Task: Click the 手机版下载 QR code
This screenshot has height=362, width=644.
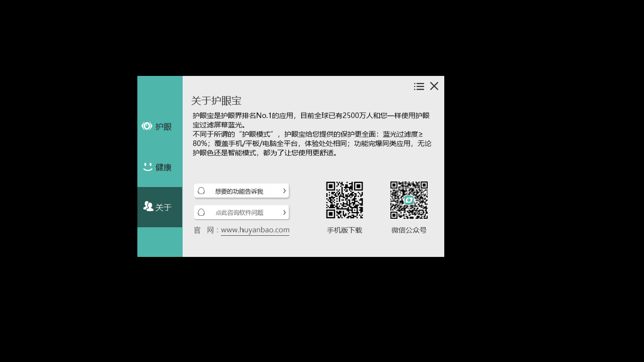Action: pos(344,200)
